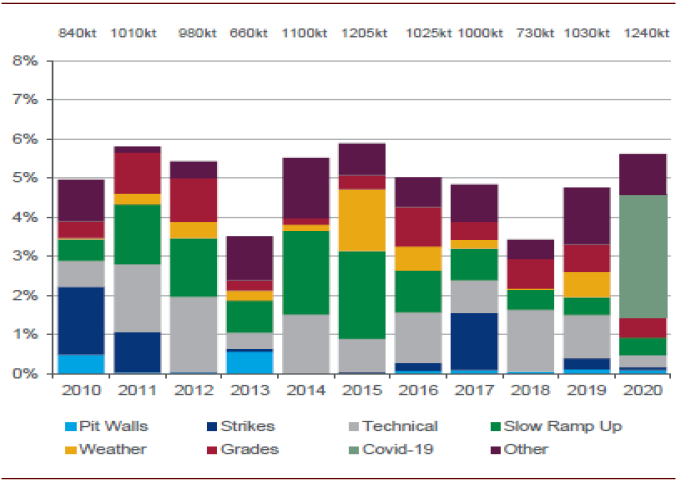
Task: Click the Grades segment in the 2016 bar
Action: pyautogui.click(x=418, y=227)
